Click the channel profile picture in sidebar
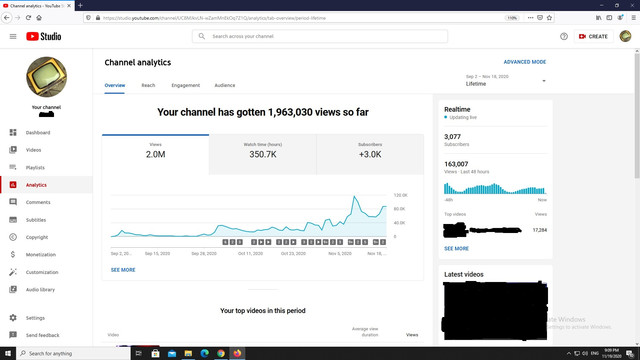The image size is (640, 360). tap(47, 77)
